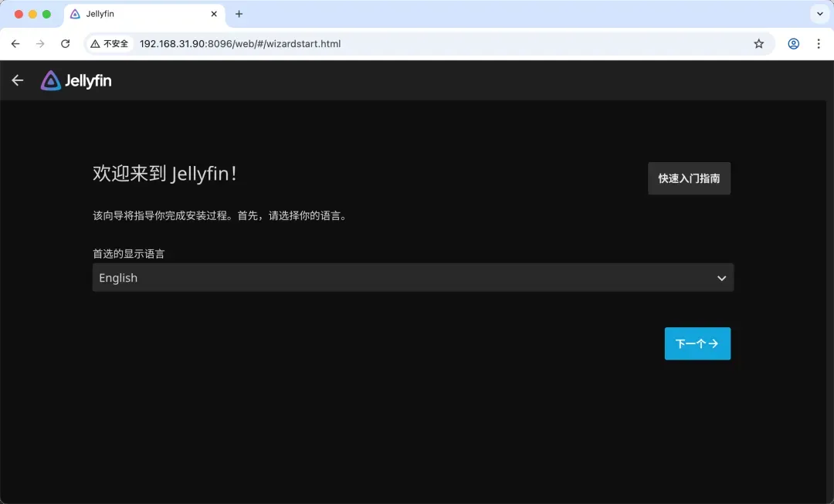This screenshot has height=504, width=834.
Task: Select the Jellyfin tab
Action: click(x=144, y=14)
